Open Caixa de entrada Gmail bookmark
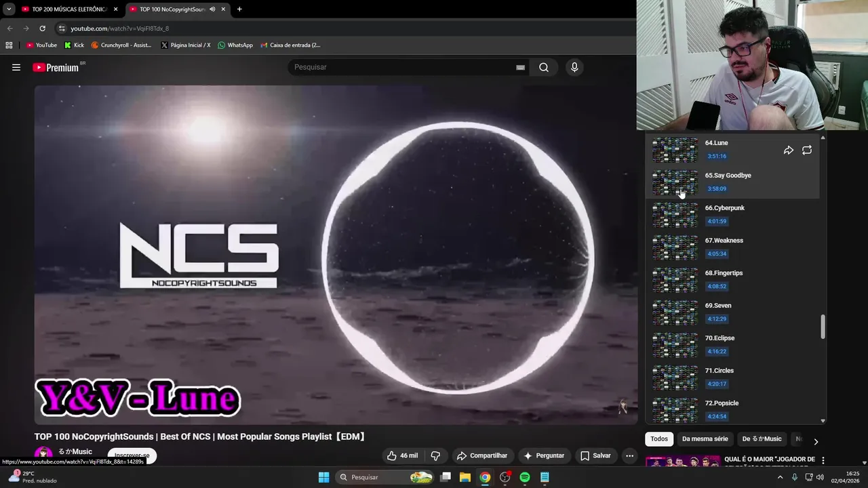Viewport: 868px width, 488px height. 290,45
